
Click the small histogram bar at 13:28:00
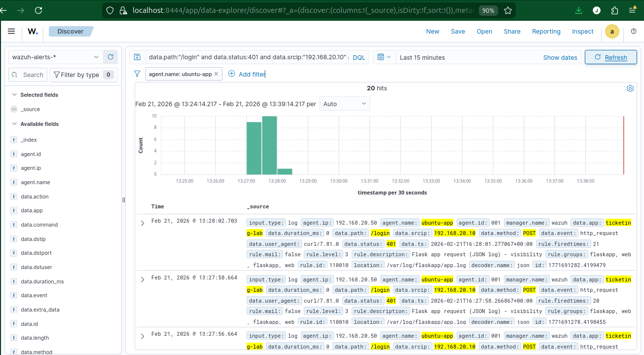[x=285, y=171]
